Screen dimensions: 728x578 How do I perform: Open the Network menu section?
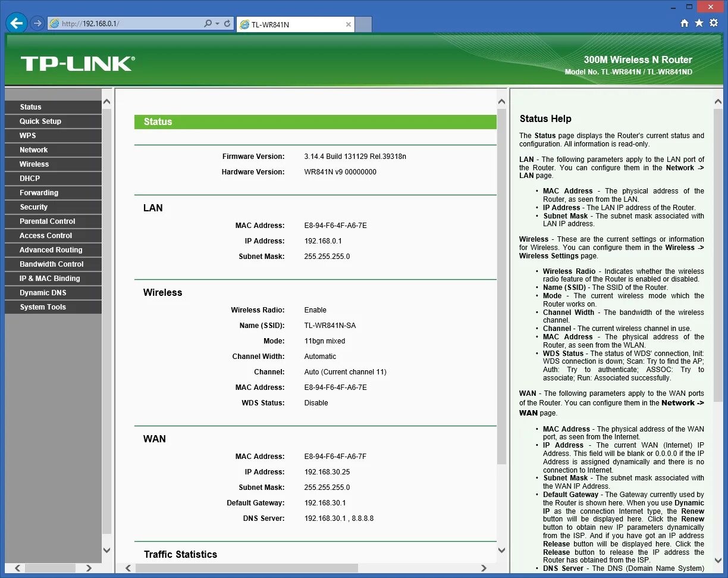click(x=53, y=150)
